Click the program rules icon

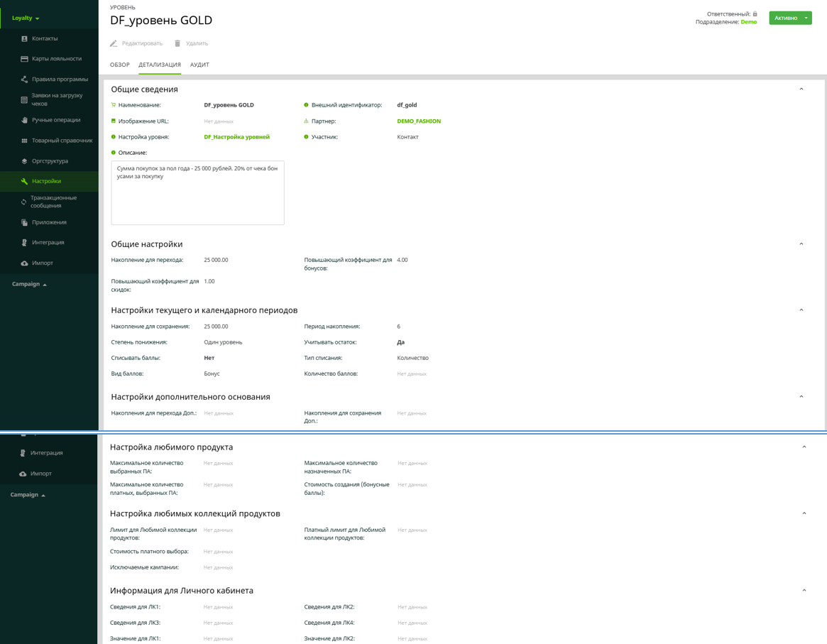[24, 80]
